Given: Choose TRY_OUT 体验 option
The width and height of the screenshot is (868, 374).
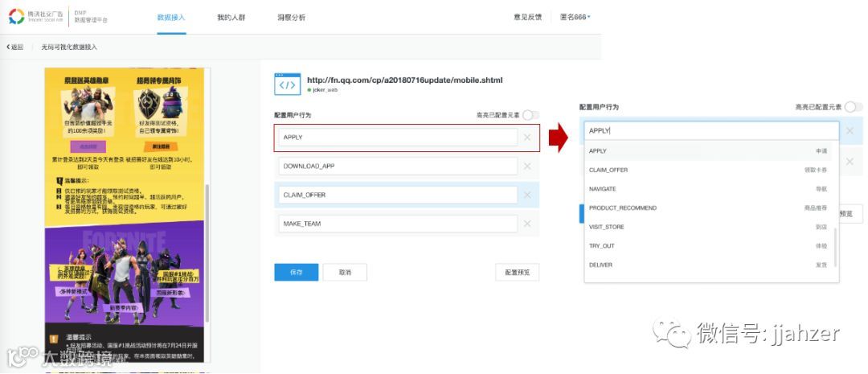Looking at the screenshot, I should click(708, 245).
